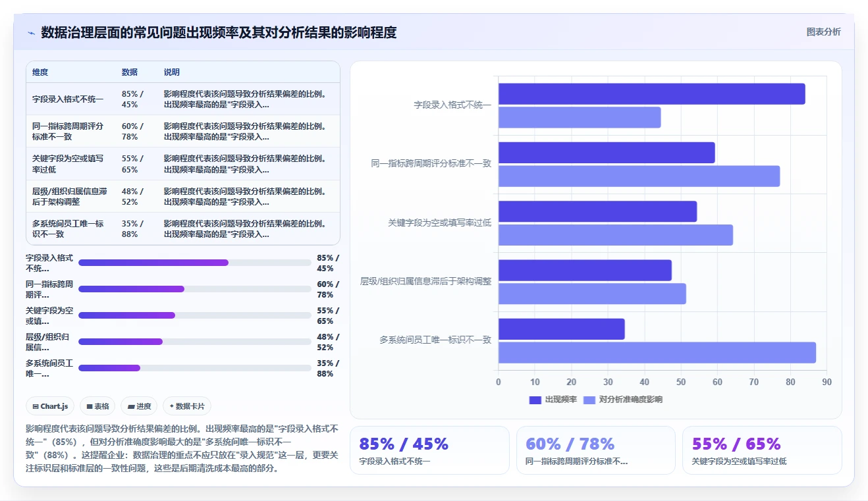Click the 字段录入格式不统一 progress bar
868x501 pixels.
(x=195, y=263)
